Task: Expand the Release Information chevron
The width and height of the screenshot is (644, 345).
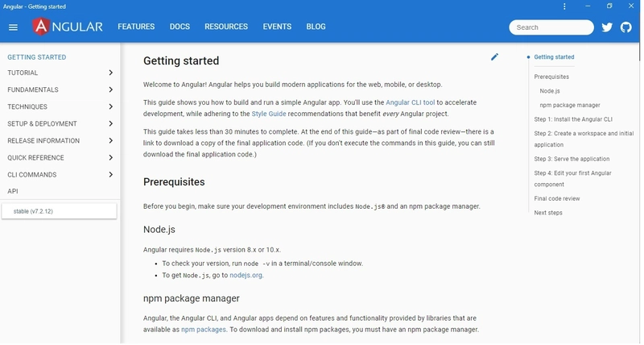Action: (110, 140)
